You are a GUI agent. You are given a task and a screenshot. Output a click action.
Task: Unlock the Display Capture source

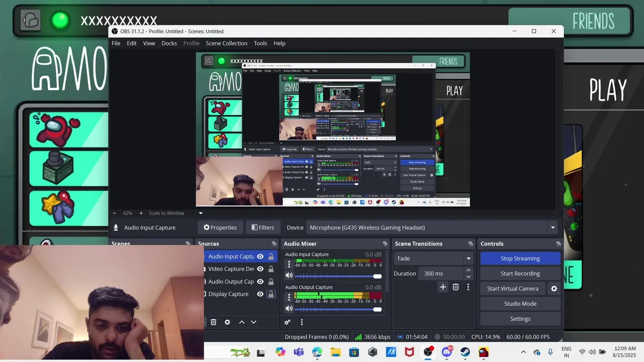point(271,294)
